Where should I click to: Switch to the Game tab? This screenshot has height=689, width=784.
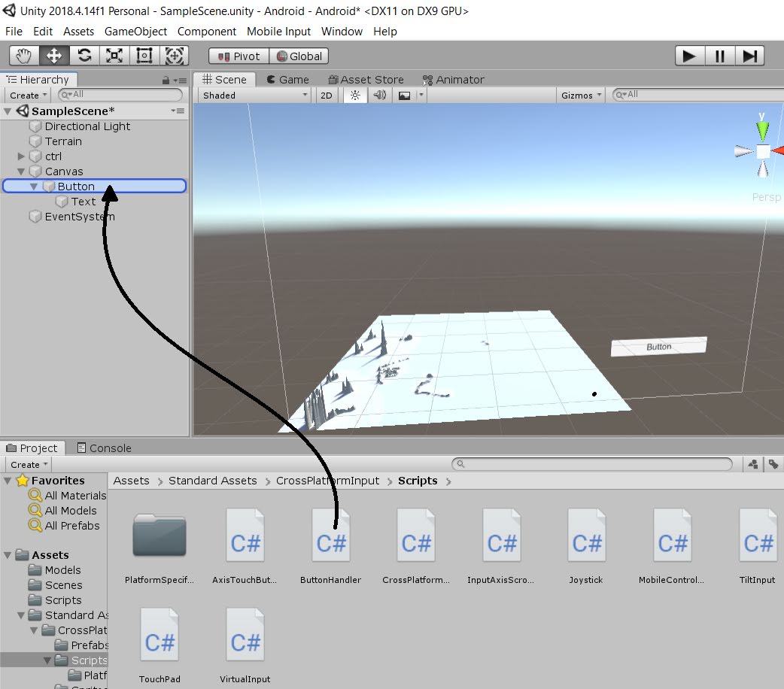click(x=289, y=79)
